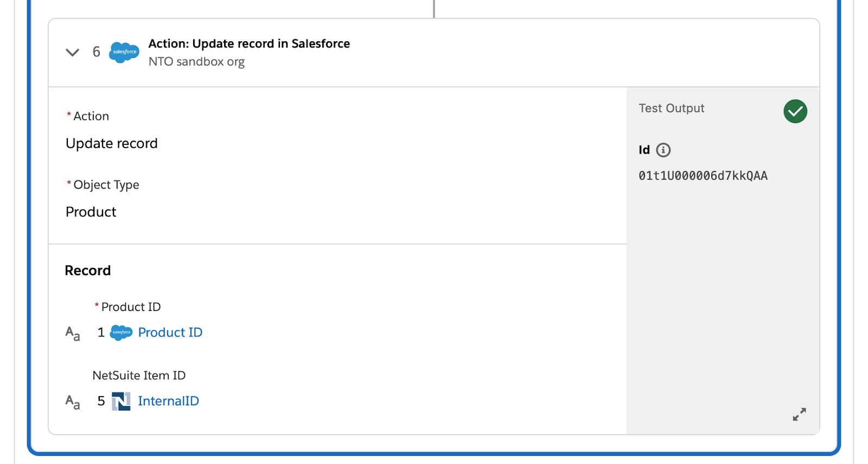The width and height of the screenshot is (868, 464).
Task: Click the Record section heading
Action: pos(88,270)
